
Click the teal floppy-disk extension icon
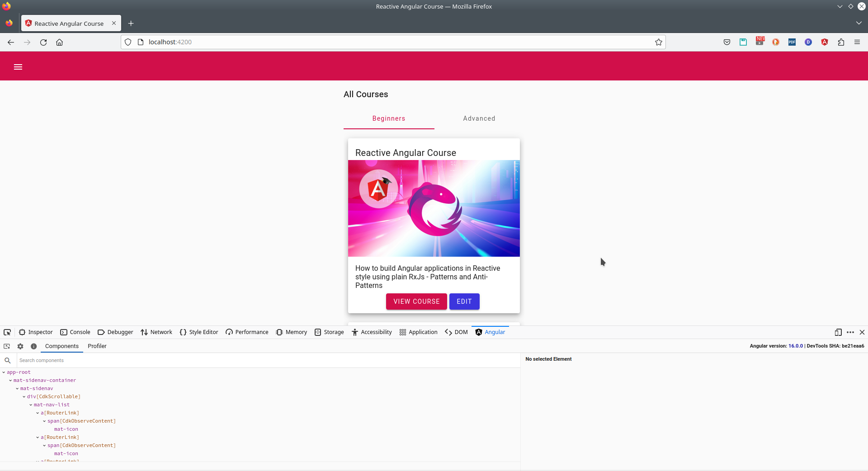[743, 42]
